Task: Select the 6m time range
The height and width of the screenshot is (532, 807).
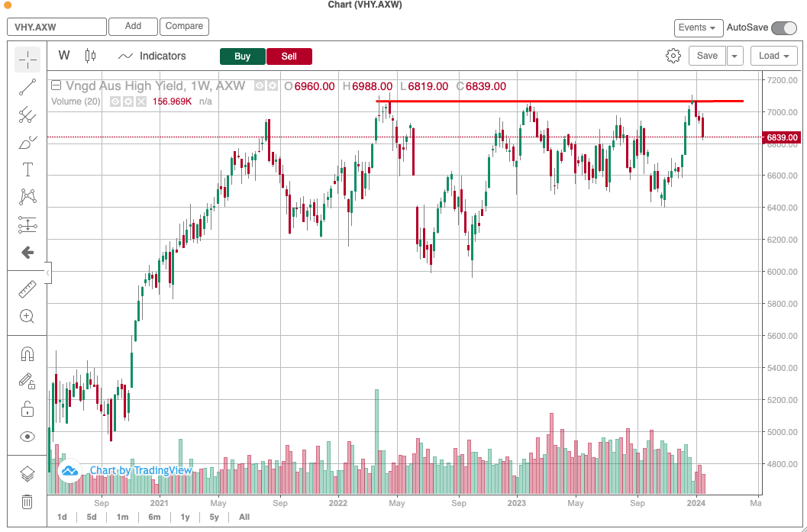Action: click(x=154, y=517)
